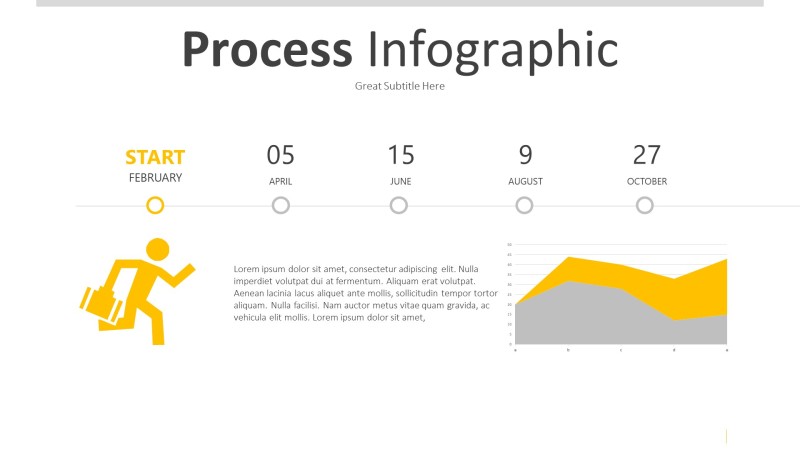Image resolution: width=800 pixels, height=450 pixels.
Task: Select the Great Subtitle Here text
Action: coord(400,86)
